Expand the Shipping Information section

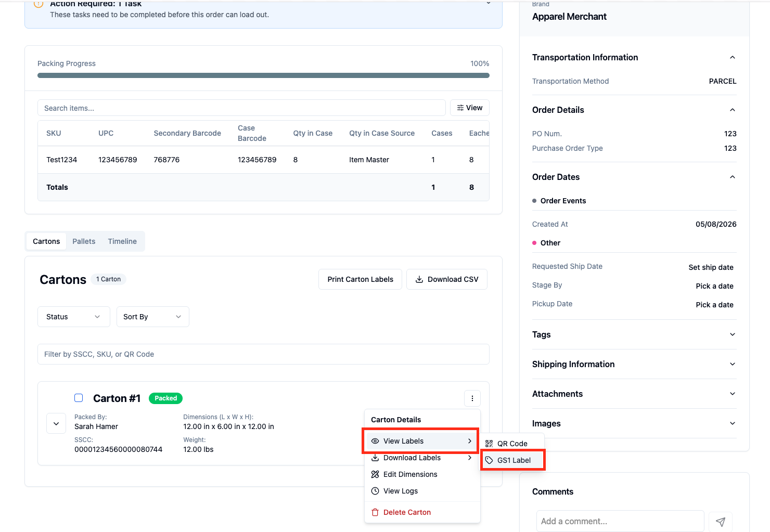coord(733,364)
